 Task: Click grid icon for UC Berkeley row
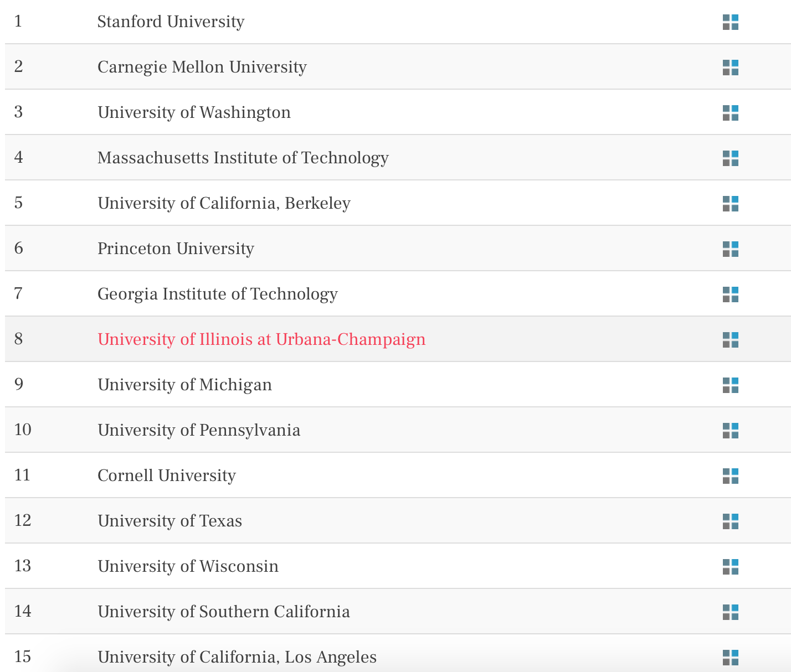[731, 204]
